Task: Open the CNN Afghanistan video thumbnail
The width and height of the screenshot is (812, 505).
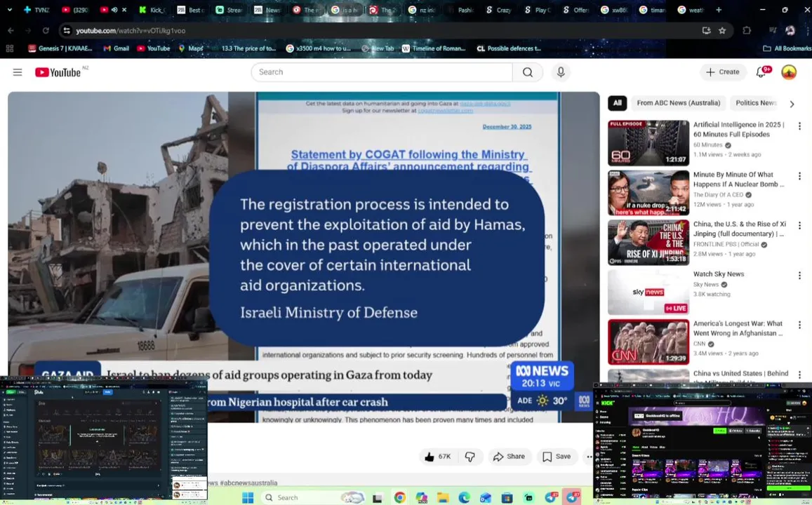Action: point(648,342)
